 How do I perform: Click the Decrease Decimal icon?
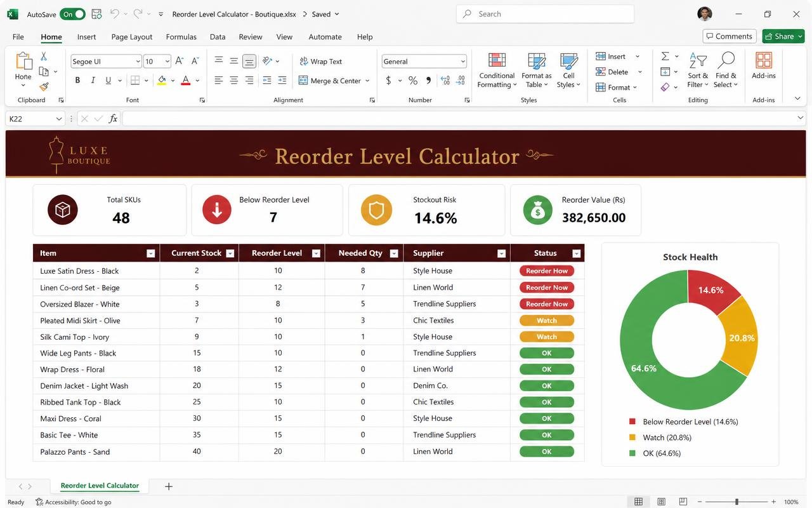(461, 81)
